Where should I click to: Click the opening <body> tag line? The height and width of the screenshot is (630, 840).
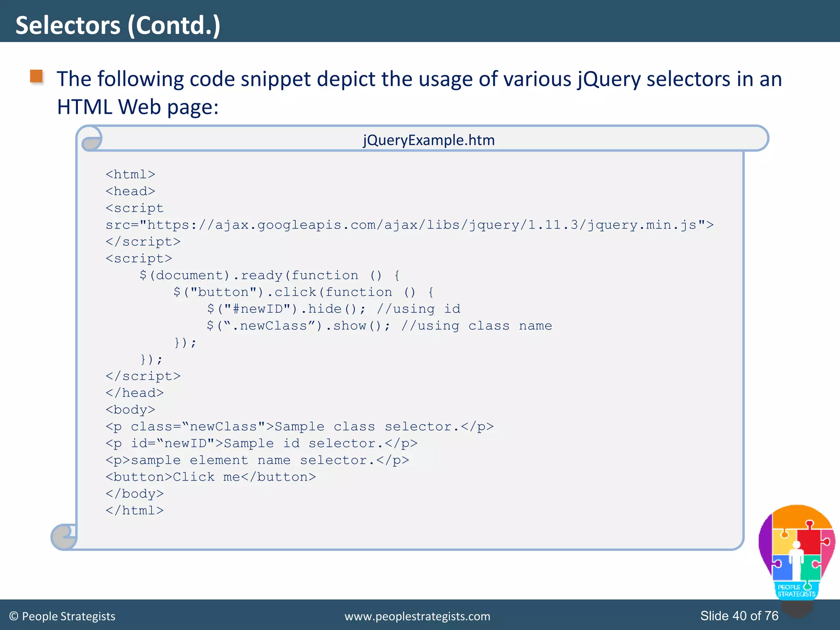[x=130, y=410]
